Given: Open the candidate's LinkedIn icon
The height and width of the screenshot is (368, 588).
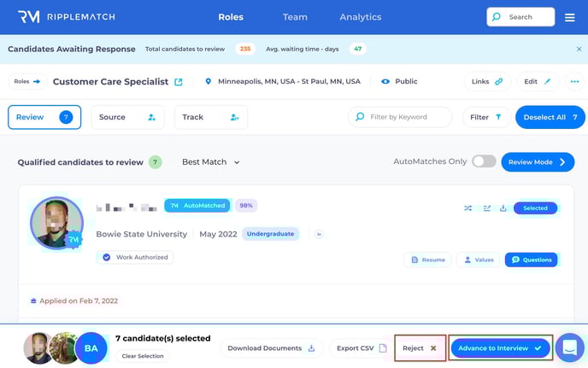Looking at the screenshot, I should coord(319,234).
